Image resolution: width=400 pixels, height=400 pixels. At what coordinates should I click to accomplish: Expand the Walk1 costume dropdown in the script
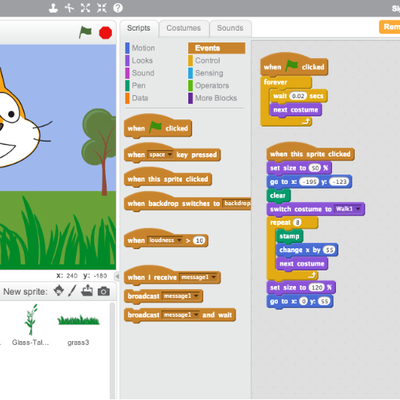(348, 209)
